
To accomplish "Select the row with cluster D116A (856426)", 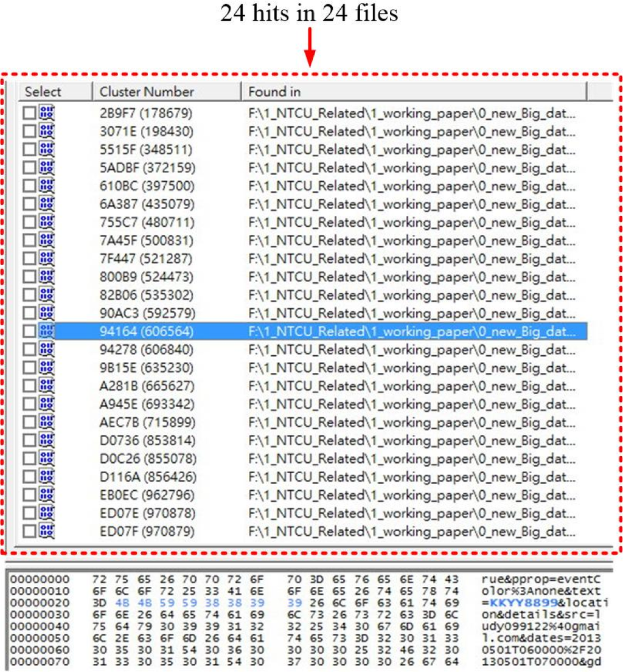I will coord(146,477).
